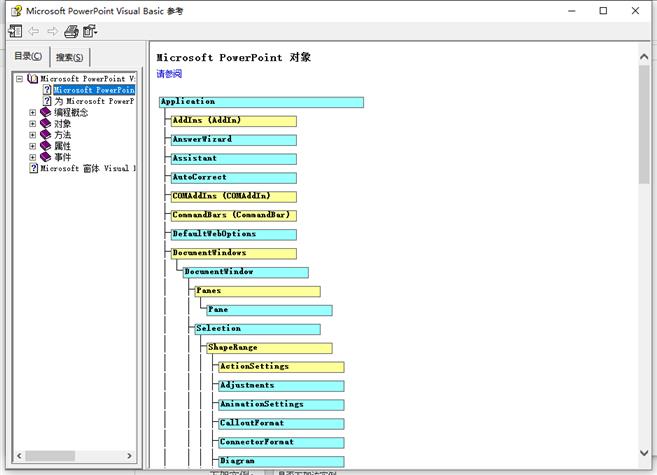Open the AnswerWizard object box
This screenshot has width=657, height=475.
pos(234,140)
